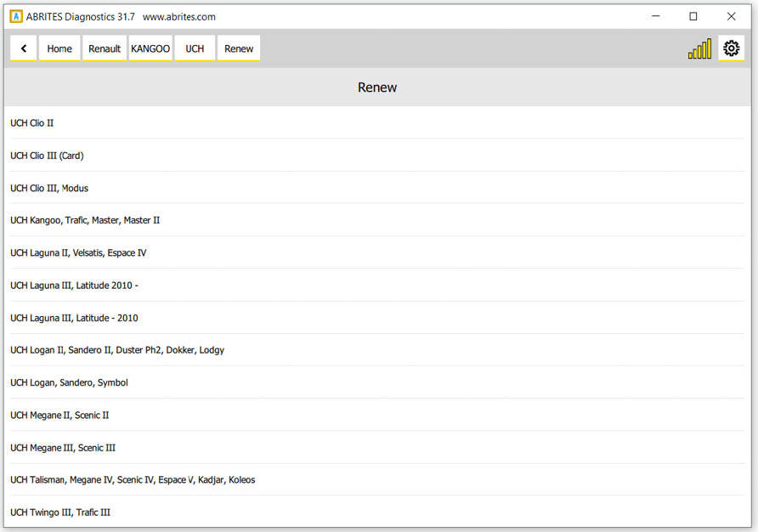758x532 pixels.
Task: Select UCH Laguna III, Latitude 2010 -
Action: (x=74, y=286)
